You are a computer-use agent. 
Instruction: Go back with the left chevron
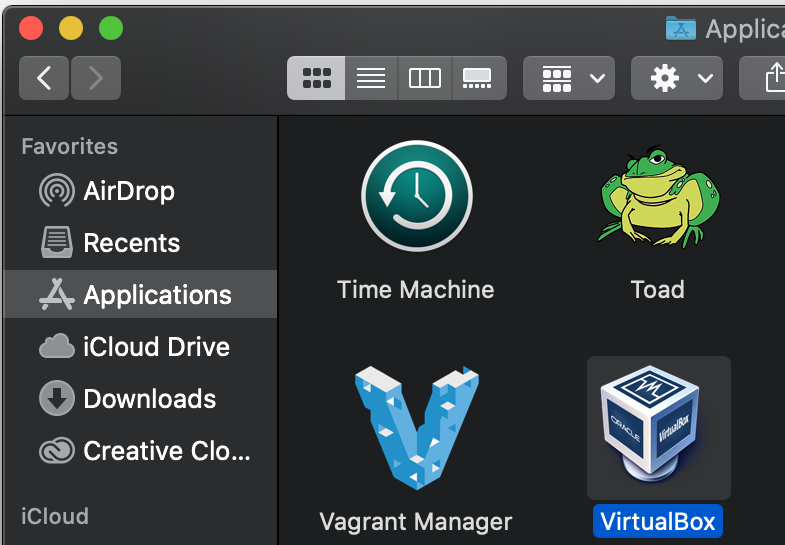[x=44, y=78]
